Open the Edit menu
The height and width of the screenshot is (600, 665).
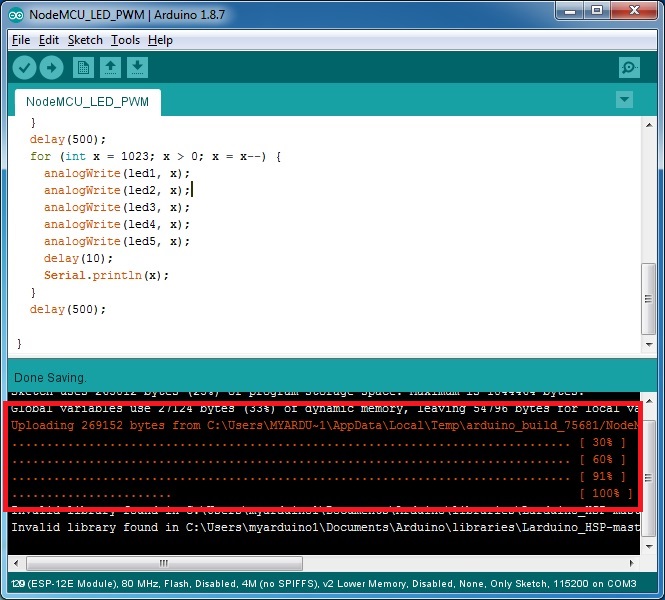tap(49, 40)
